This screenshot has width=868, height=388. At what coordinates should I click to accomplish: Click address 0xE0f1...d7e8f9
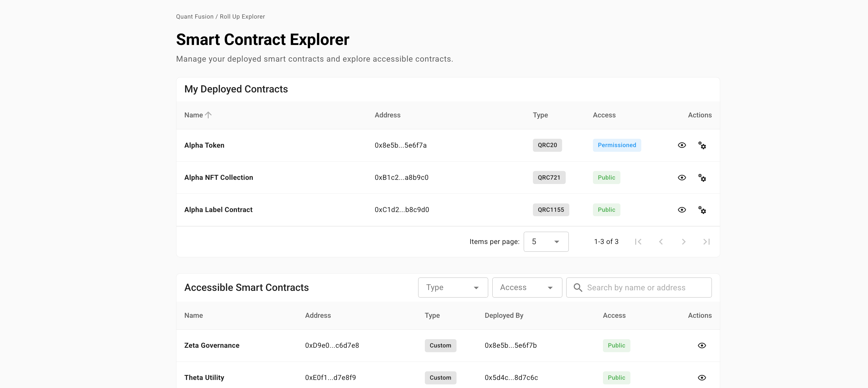[x=331, y=377]
